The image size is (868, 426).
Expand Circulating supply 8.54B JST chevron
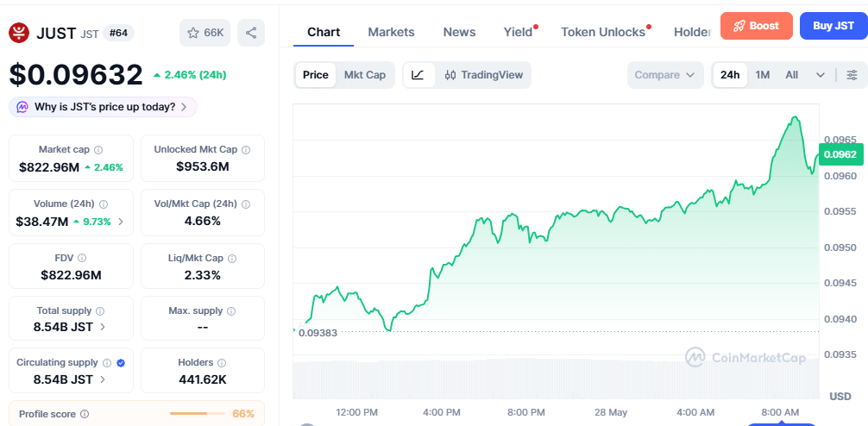[103, 379]
